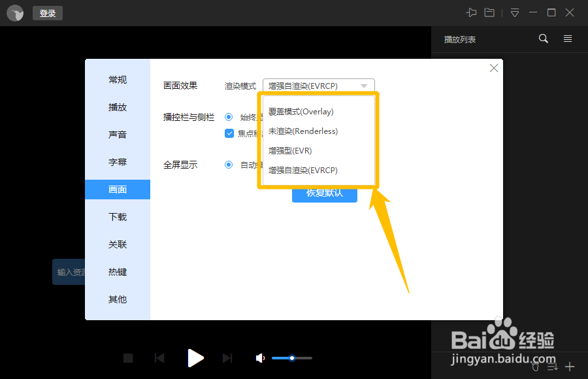This screenshot has width=588, height=379.
Task: Open the playlist menu icon beside search
Action: pyautogui.click(x=567, y=39)
